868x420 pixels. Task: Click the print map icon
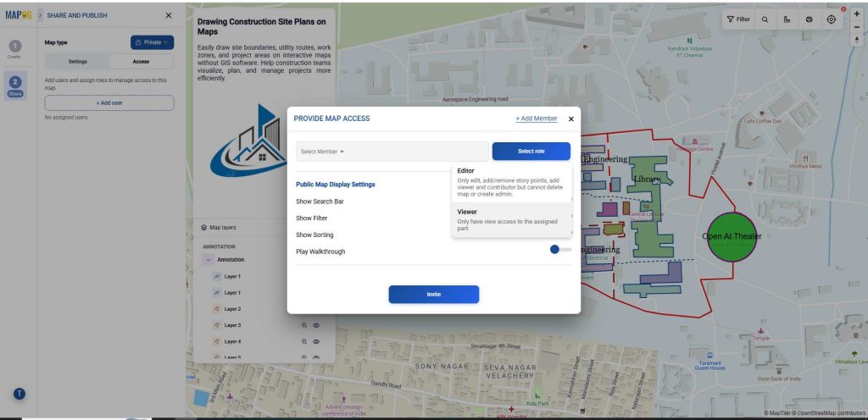coord(809,19)
